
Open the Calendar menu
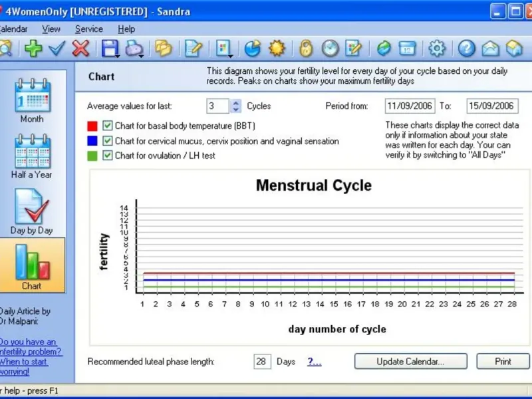coord(13,29)
